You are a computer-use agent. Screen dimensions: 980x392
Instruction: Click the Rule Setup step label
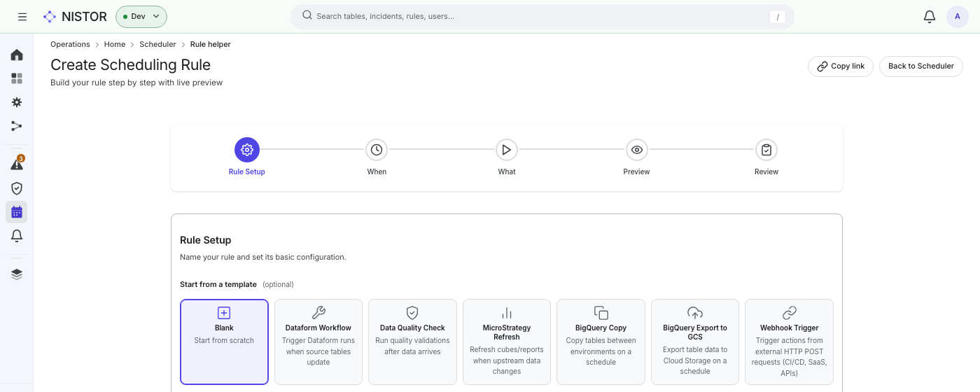click(247, 171)
